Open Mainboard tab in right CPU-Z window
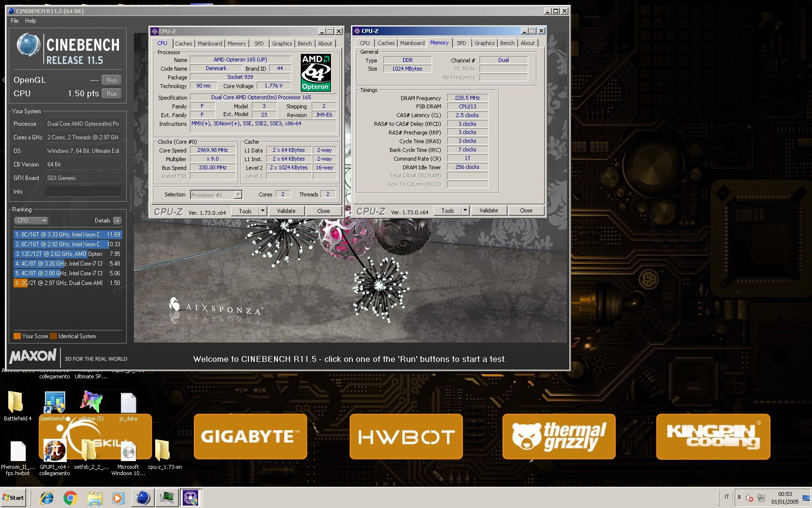The height and width of the screenshot is (508, 812). point(412,43)
